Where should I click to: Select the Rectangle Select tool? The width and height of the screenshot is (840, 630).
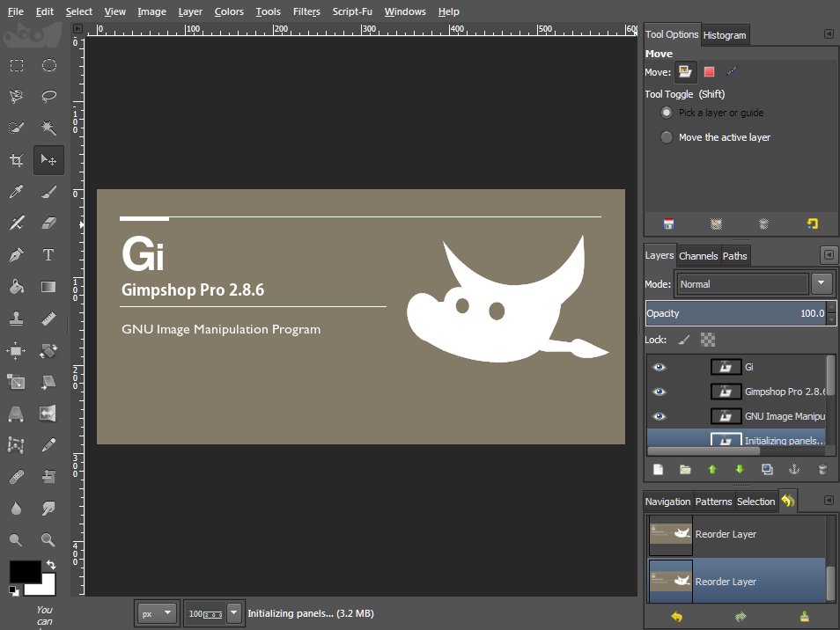(17, 65)
